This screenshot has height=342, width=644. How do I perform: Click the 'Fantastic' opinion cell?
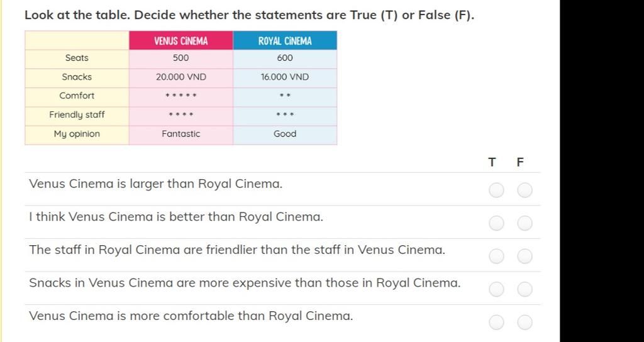(180, 134)
